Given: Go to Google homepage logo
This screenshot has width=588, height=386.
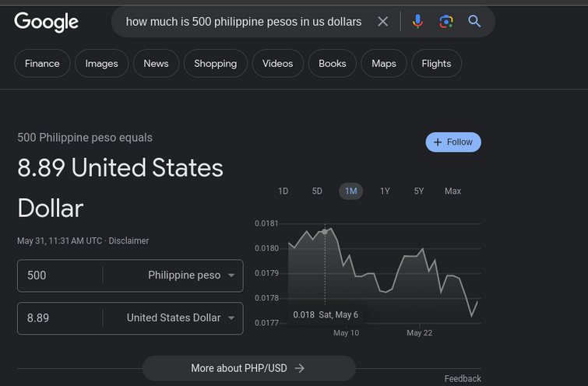Looking at the screenshot, I should coord(46,22).
